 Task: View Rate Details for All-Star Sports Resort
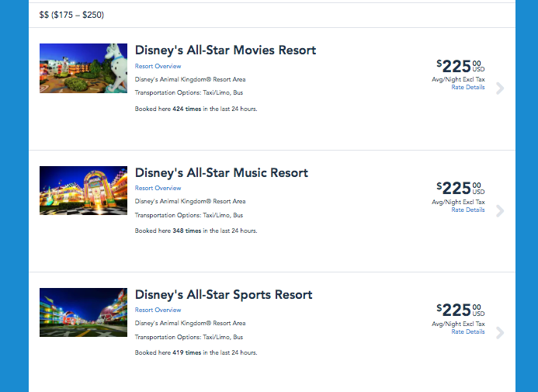coord(467,331)
